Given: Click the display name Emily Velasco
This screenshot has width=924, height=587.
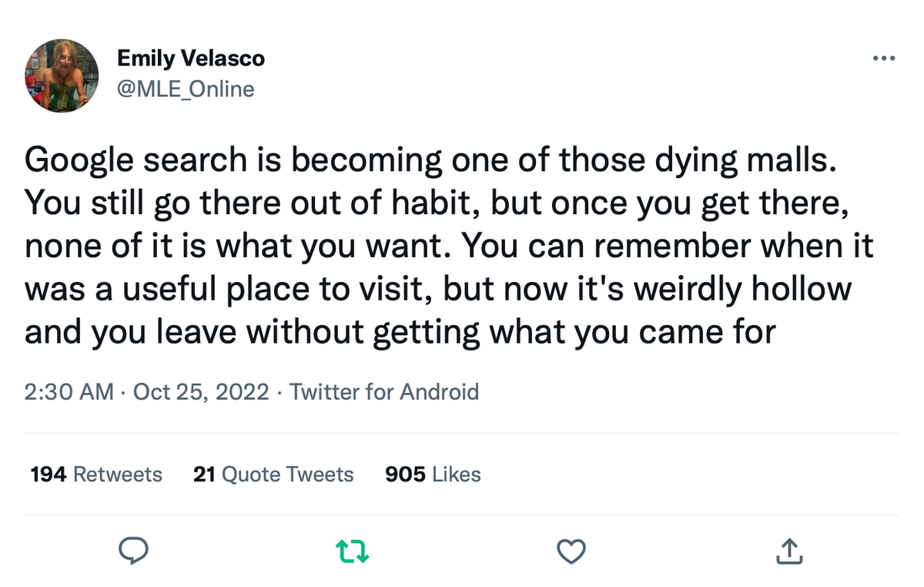Looking at the screenshot, I should (x=191, y=58).
